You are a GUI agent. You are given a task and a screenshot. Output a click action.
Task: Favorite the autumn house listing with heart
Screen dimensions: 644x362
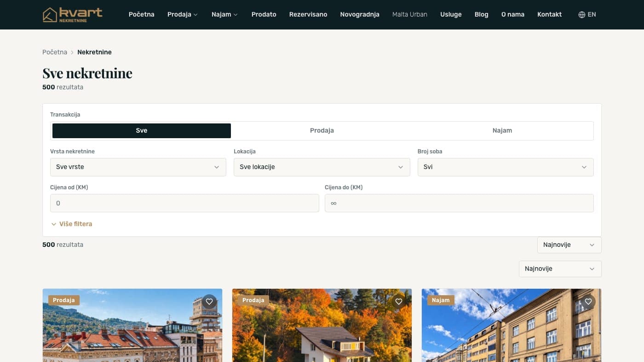tap(399, 302)
